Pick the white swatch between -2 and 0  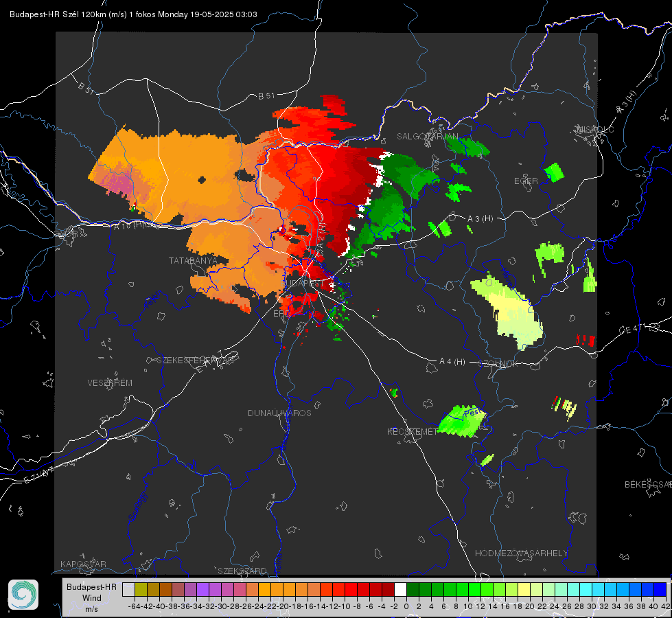(x=401, y=589)
